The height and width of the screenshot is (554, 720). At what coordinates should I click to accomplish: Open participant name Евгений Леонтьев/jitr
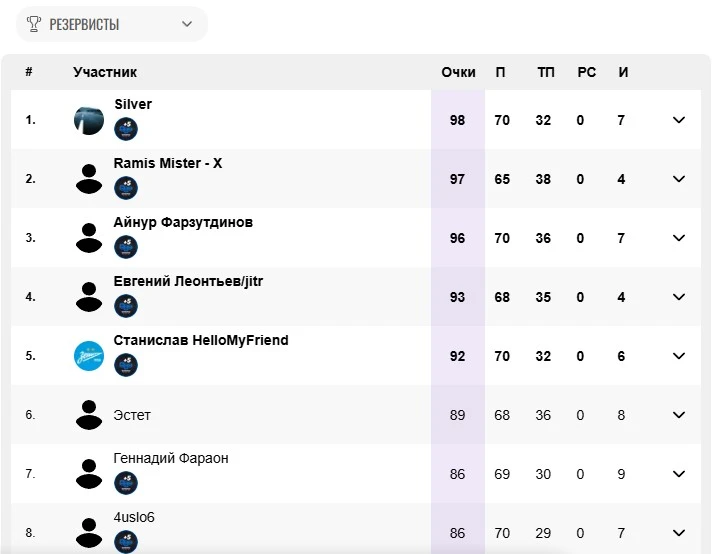pyautogui.click(x=188, y=281)
